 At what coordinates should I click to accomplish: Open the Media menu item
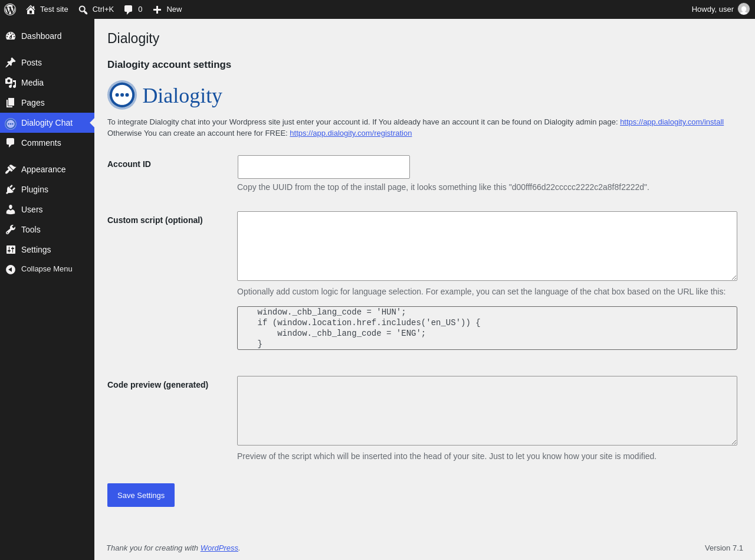pos(47,83)
